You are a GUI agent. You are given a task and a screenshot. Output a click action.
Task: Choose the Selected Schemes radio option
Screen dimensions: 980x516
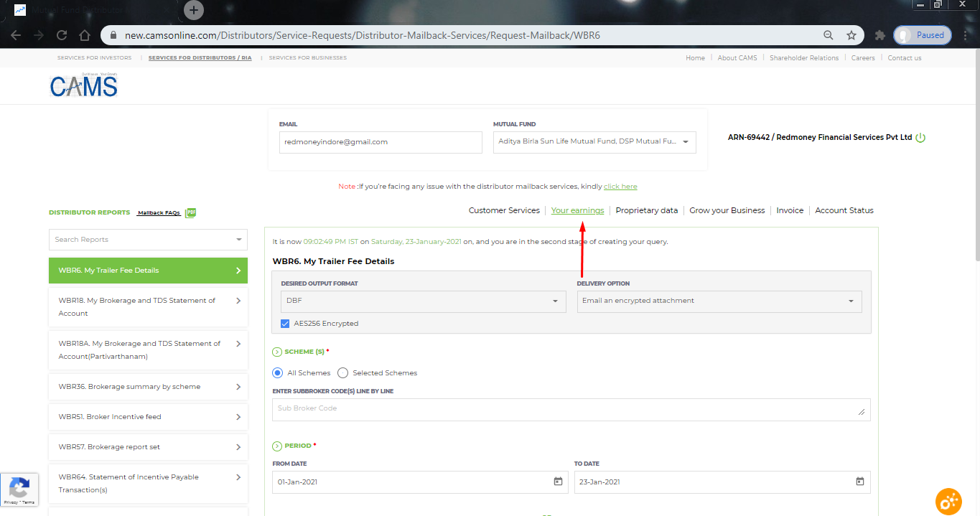coord(343,373)
